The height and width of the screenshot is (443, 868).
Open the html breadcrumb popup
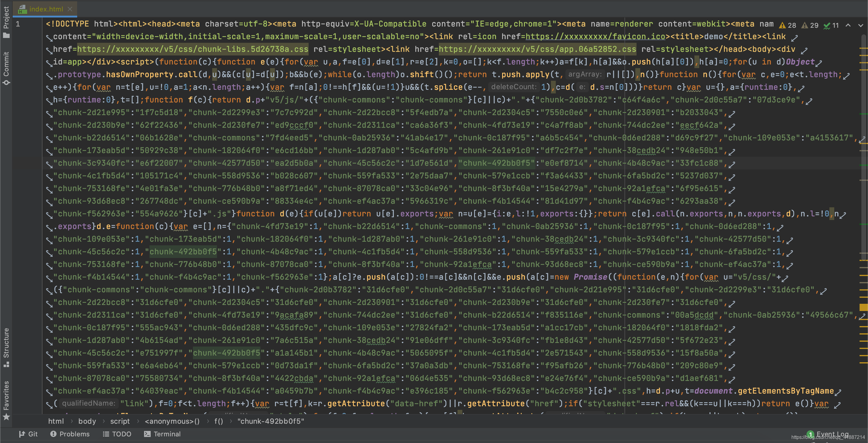coord(56,421)
